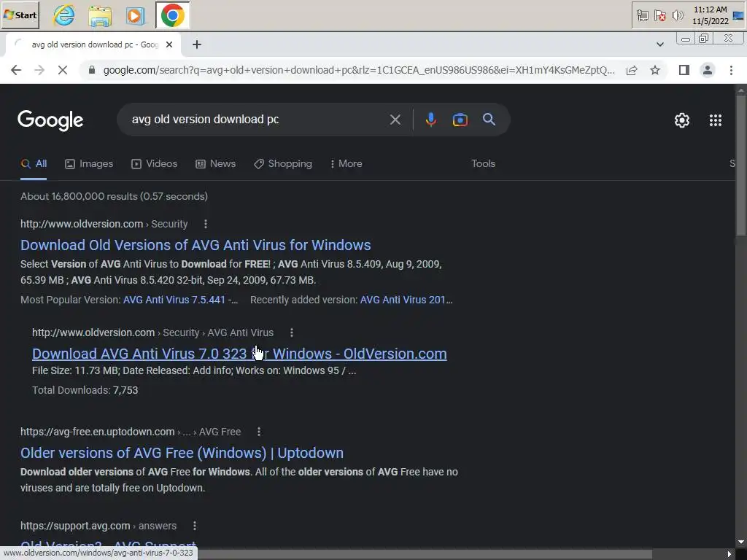Open Download Old Versions of AVG Anti Virus
Image resolution: width=747 pixels, height=560 pixels.
(196, 245)
